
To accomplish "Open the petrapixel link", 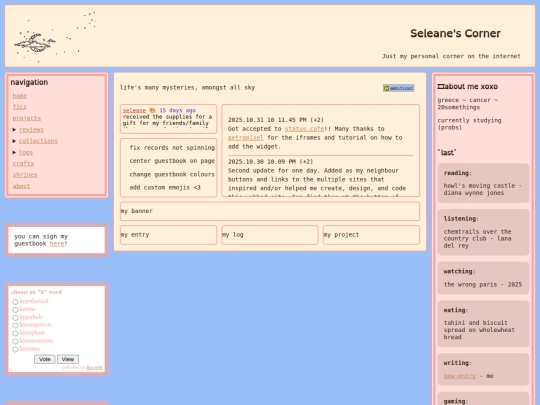I will click(x=246, y=138).
